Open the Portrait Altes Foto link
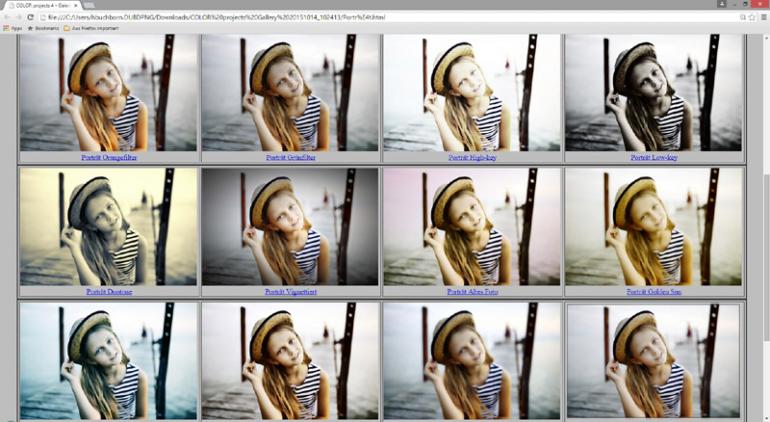Image resolution: width=770 pixels, height=422 pixels. 472,292
